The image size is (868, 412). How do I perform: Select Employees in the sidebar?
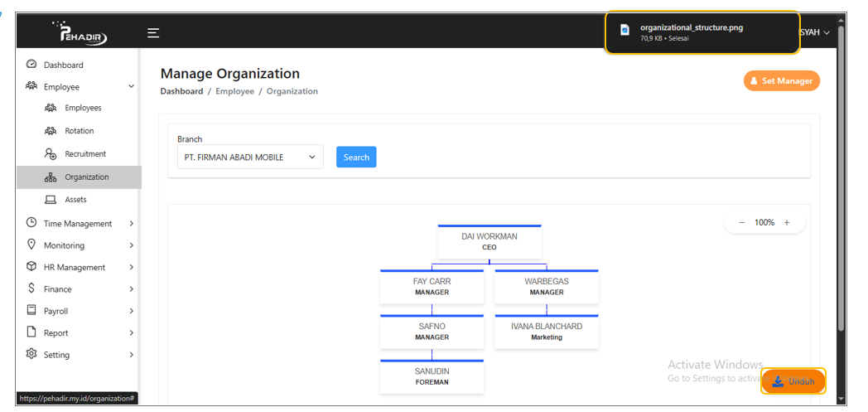pos(83,108)
